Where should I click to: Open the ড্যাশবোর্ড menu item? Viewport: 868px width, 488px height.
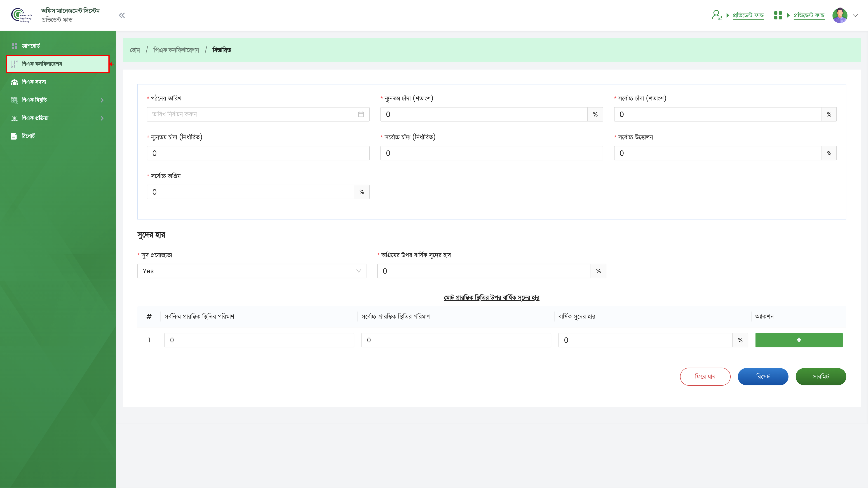coord(58,46)
